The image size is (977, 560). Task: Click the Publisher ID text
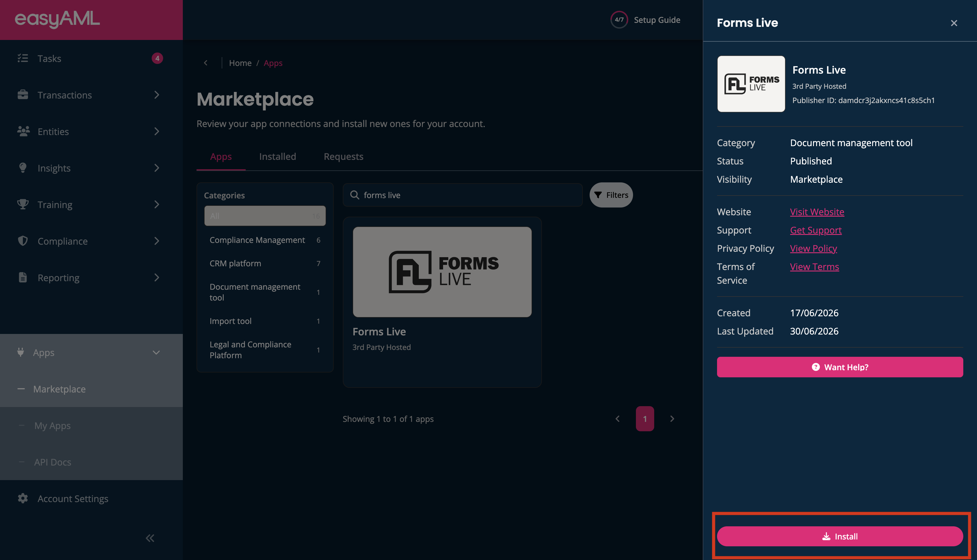tap(863, 100)
